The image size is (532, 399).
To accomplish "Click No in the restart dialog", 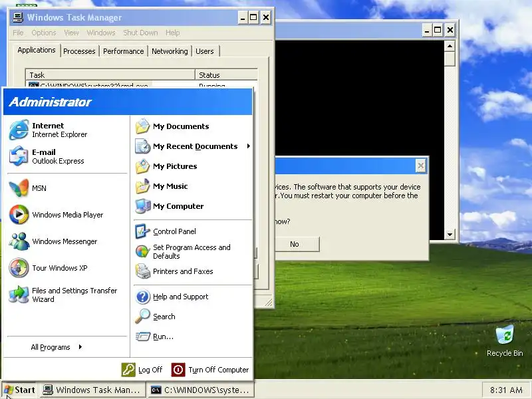I will click(295, 244).
